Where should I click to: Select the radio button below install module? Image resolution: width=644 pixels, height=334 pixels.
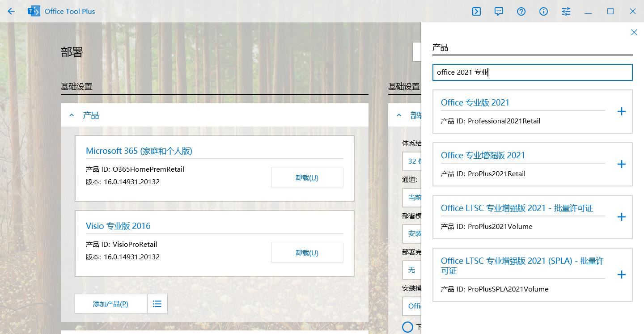pos(407,327)
